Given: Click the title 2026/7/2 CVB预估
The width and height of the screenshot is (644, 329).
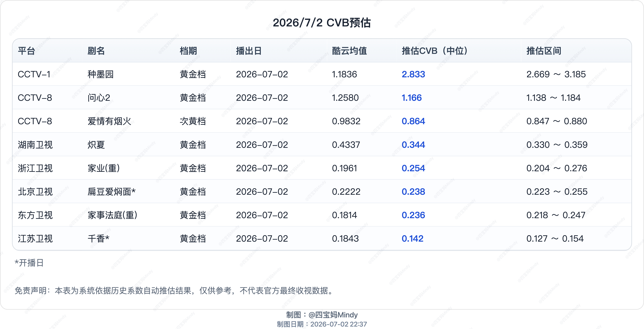Looking at the screenshot, I should 322,23.
